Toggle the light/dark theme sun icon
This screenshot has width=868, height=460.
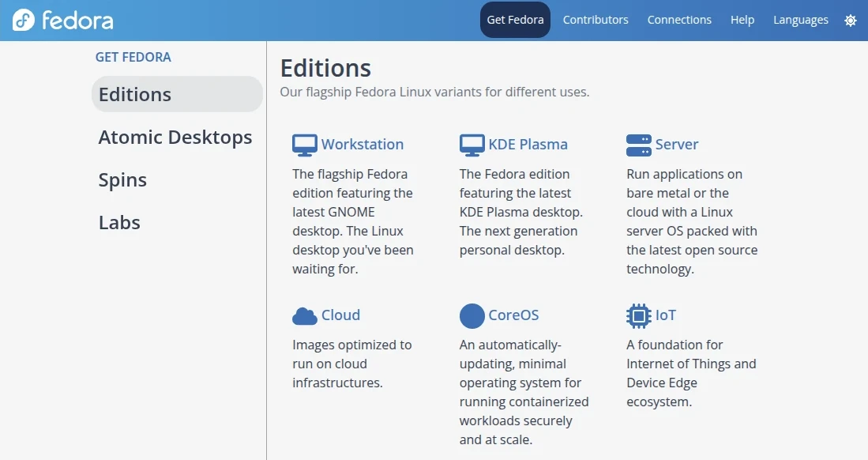(850, 21)
